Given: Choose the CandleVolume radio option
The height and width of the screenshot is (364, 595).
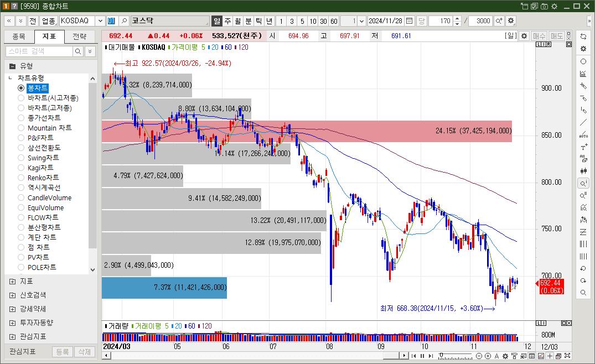Looking at the screenshot, I should coord(21,197).
